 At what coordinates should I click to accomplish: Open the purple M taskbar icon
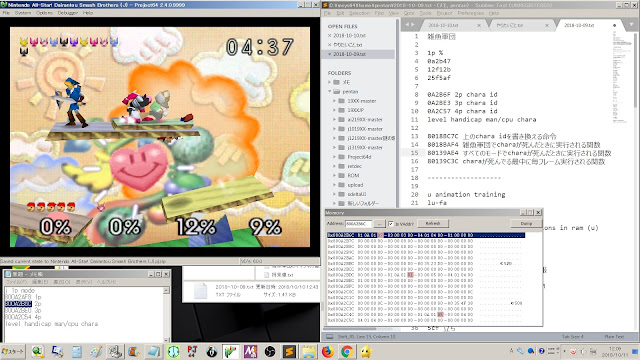(x=250, y=351)
